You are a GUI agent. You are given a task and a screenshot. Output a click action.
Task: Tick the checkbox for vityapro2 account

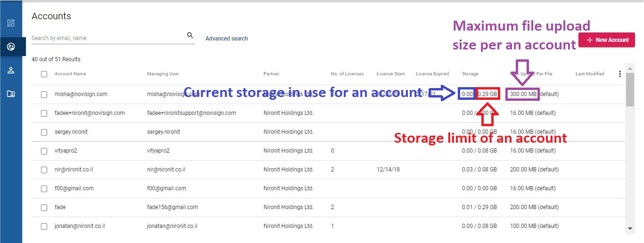point(44,151)
